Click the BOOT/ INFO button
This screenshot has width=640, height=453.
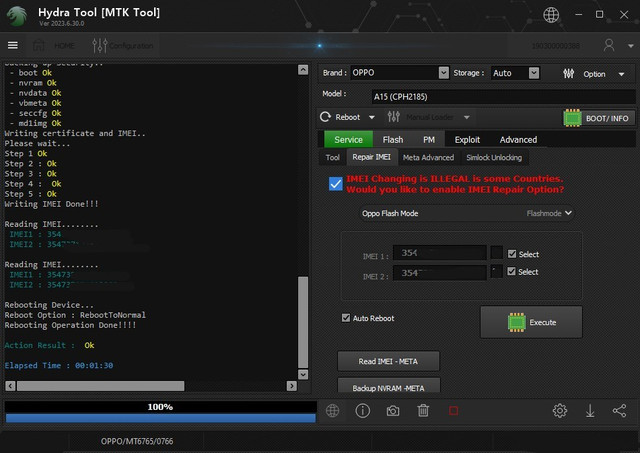pos(598,118)
